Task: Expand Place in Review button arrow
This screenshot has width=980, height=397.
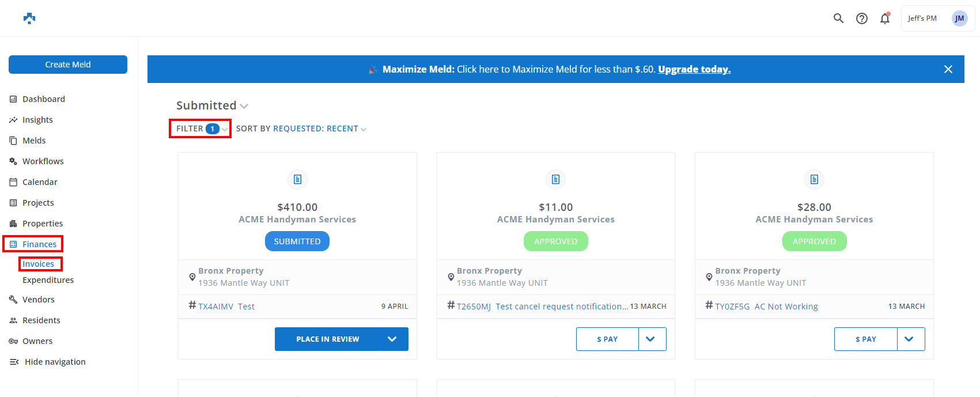Action: pyautogui.click(x=392, y=339)
